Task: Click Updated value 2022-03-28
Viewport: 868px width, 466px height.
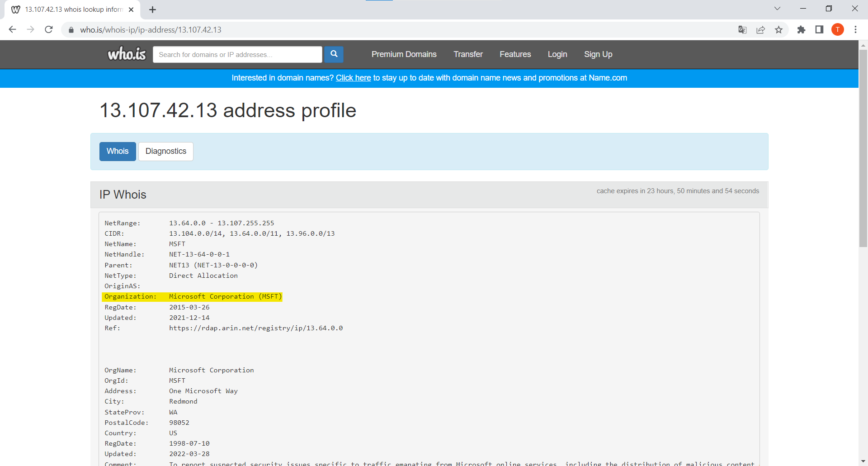Action: (x=189, y=454)
